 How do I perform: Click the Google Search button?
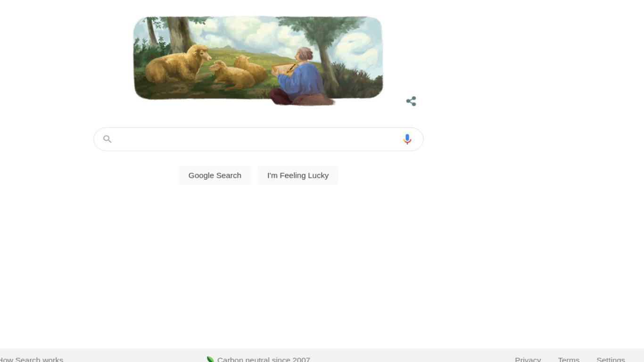[215, 175]
